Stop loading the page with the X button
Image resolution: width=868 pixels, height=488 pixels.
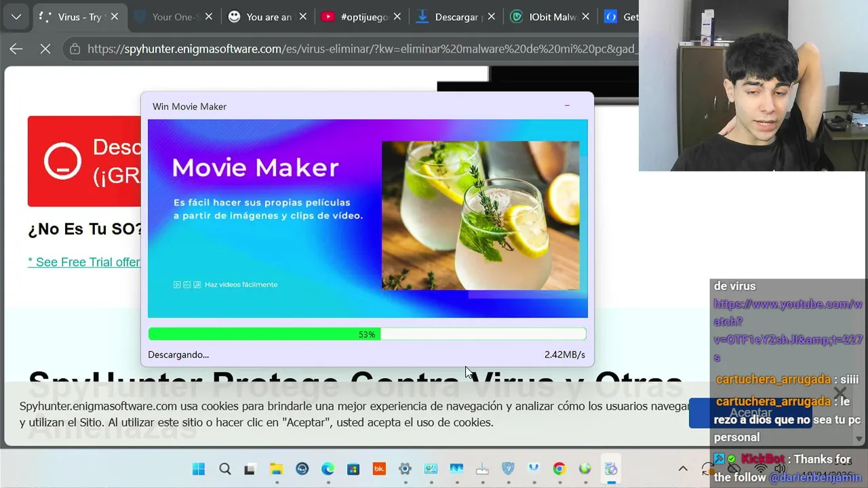pos(45,49)
